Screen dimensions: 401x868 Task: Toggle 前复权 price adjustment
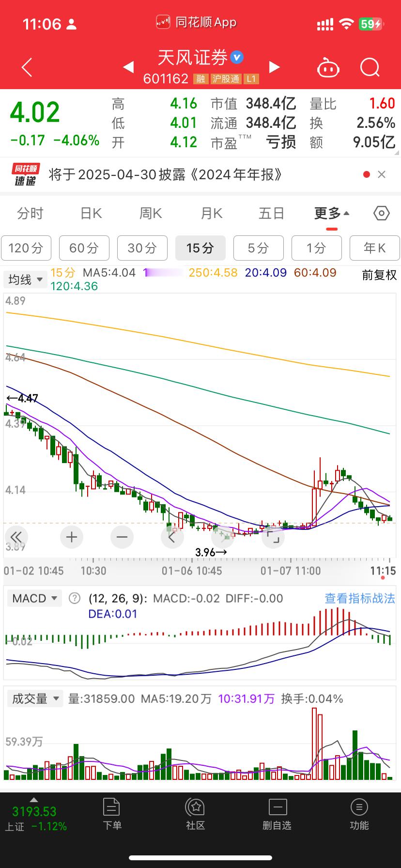(x=379, y=275)
